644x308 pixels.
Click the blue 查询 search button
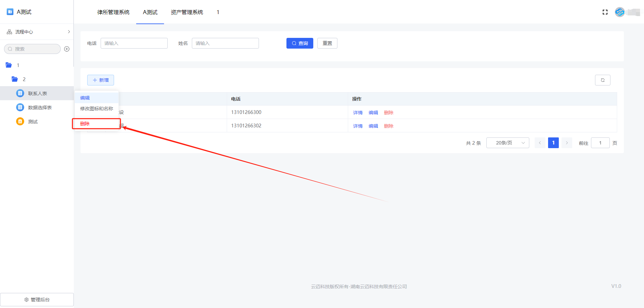[x=300, y=43]
